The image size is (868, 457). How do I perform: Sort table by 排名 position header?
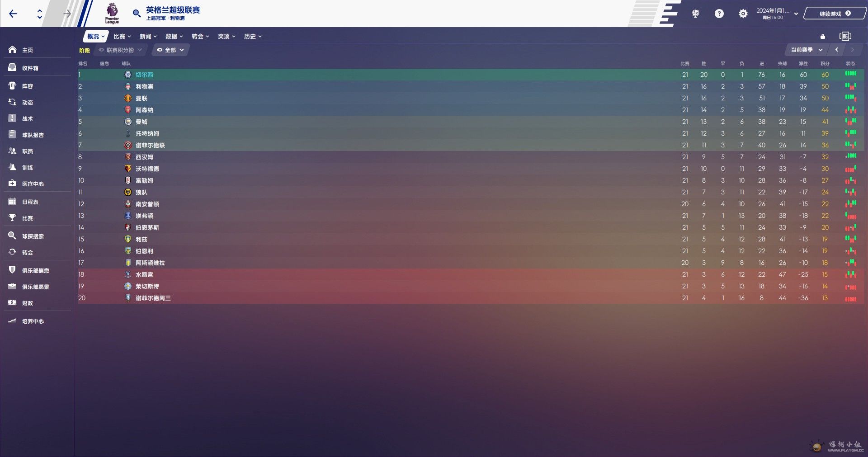pos(83,64)
